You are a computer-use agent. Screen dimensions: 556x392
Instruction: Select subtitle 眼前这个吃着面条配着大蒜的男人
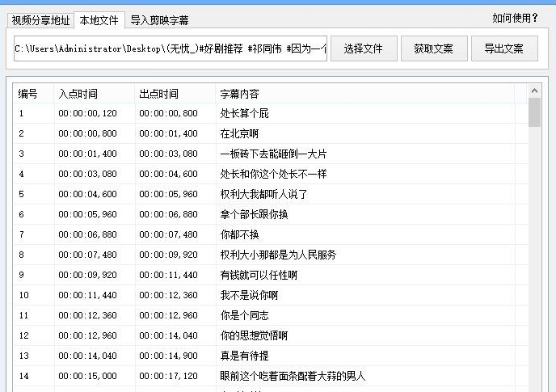point(293,377)
